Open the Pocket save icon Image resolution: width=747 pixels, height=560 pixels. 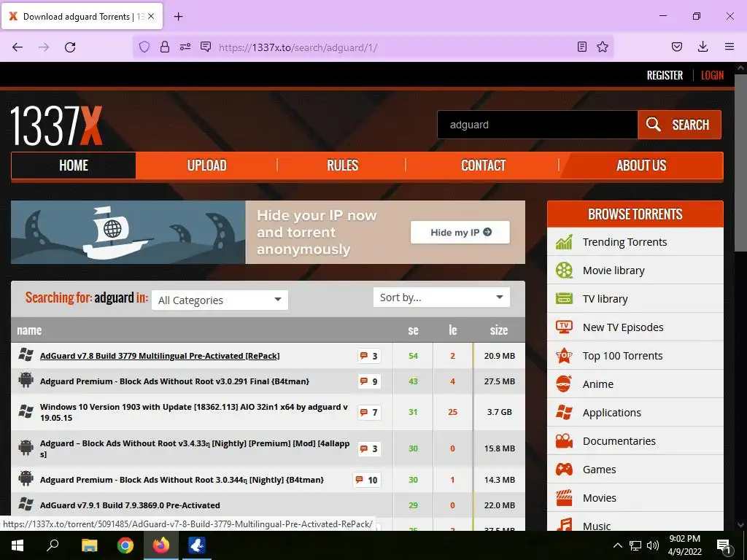(676, 47)
